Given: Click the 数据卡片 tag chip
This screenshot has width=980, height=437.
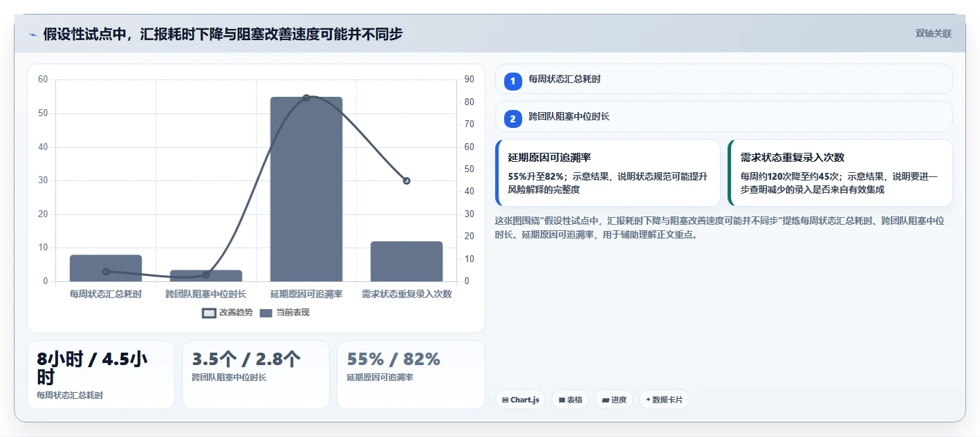Looking at the screenshot, I should point(664,400).
